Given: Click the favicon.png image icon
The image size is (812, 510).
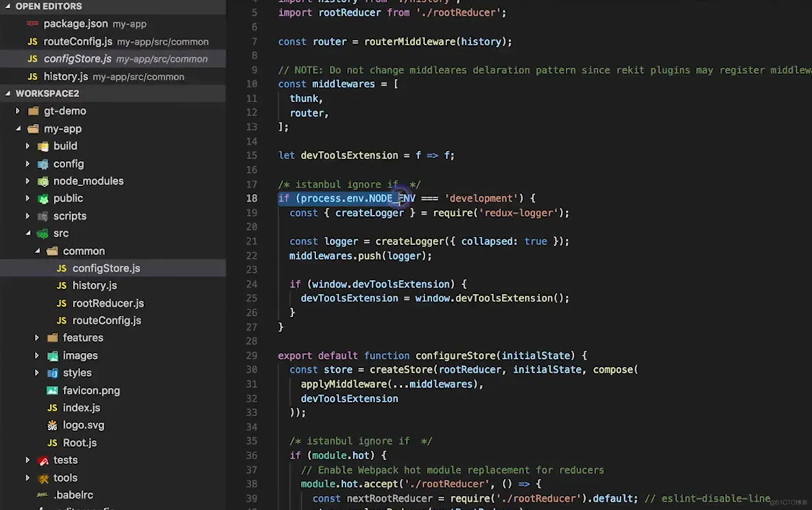Looking at the screenshot, I should point(52,391).
